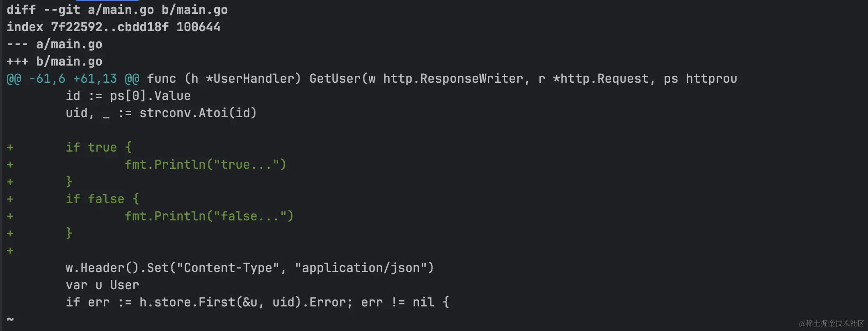
Task: Click the h.store.First error check line
Action: 257,302
